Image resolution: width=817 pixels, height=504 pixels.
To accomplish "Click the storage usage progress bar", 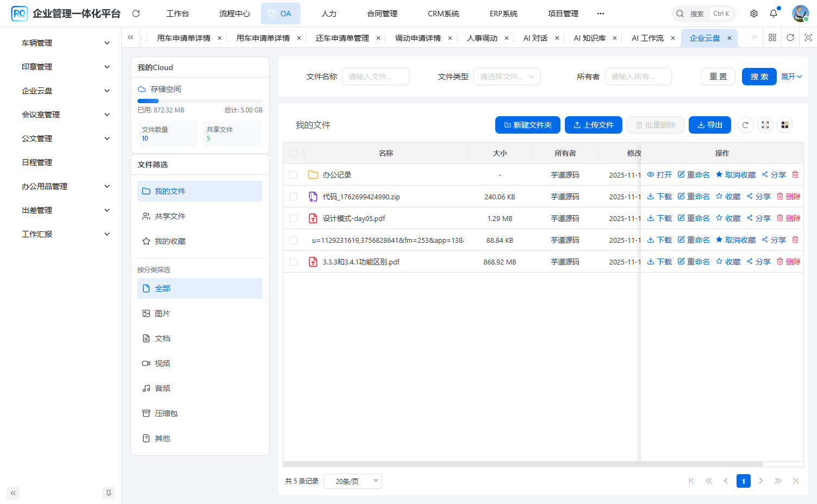I will point(199,100).
